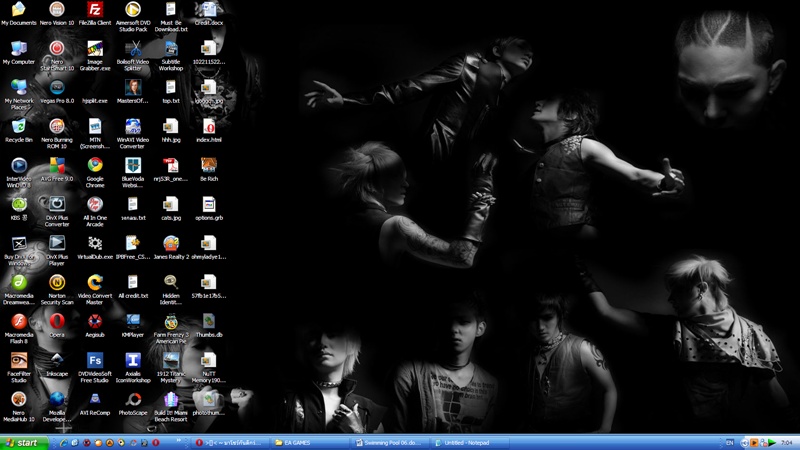Click the Windows start button
This screenshot has height=450, width=800.
(24, 443)
